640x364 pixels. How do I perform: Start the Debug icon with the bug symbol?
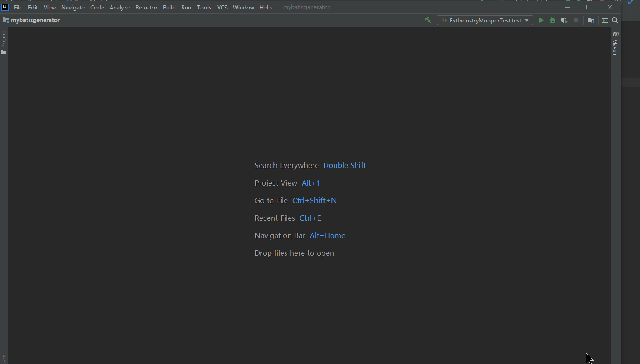[552, 20]
